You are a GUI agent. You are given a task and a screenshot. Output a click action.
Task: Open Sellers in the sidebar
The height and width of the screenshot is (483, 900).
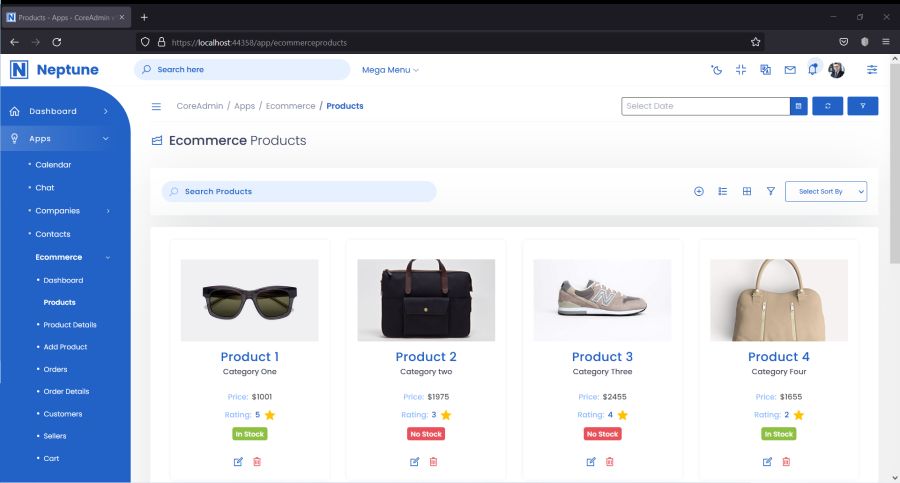pos(55,436)
